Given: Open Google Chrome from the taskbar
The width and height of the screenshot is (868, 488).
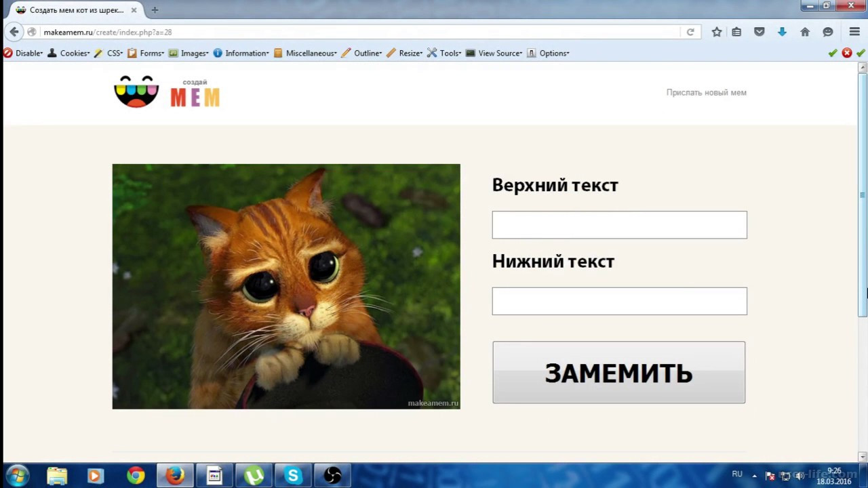Looking at the screenshot, I should click(x=136, y=476).
